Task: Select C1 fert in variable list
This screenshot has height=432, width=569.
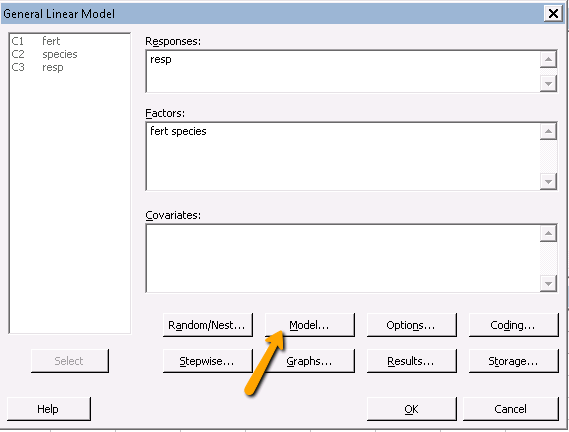Action: pyautogui.click(x=69, y=41)
